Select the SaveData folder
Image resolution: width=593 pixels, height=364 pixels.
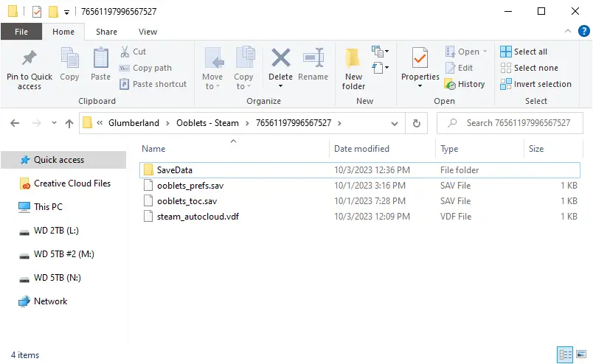(x=360, y=170)
